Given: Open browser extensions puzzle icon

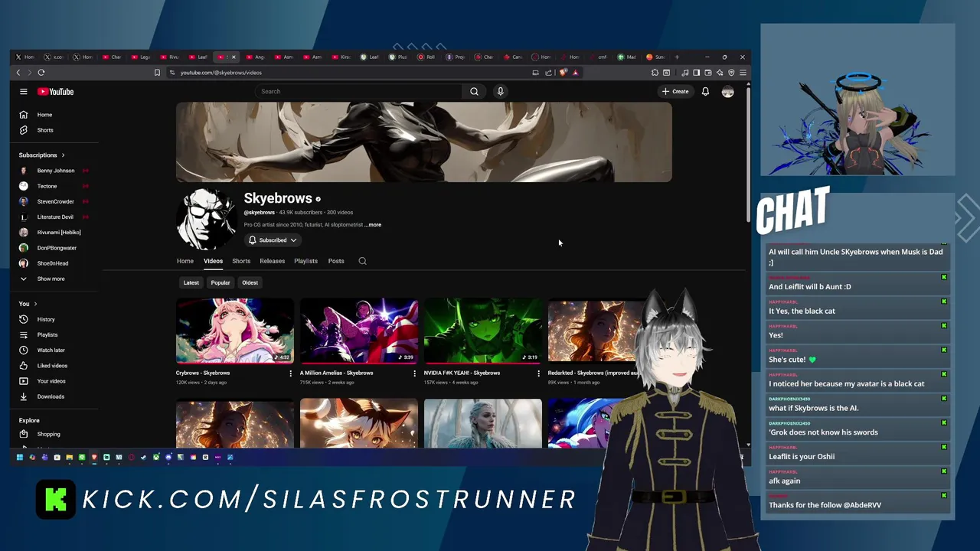Looking at the screenshot, I should 655,73.
